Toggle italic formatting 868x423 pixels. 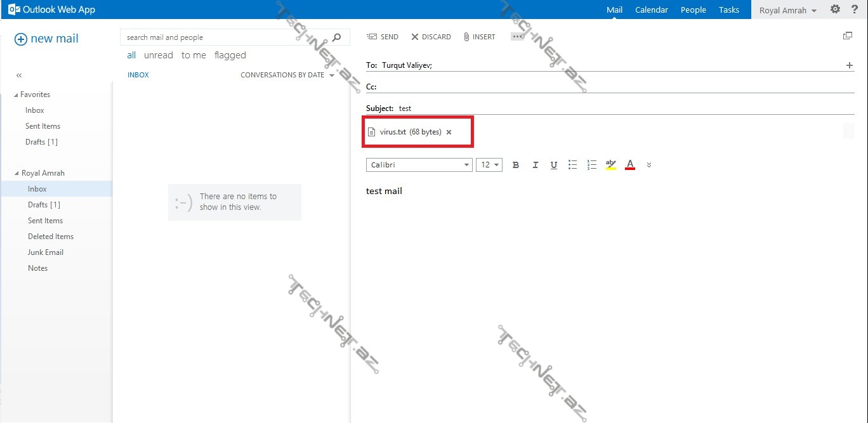[x=535, y=165]
